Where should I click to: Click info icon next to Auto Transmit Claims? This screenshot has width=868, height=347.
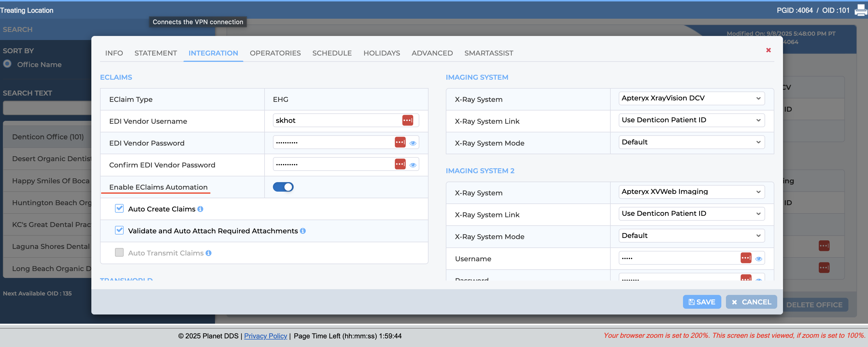(208, 253)
